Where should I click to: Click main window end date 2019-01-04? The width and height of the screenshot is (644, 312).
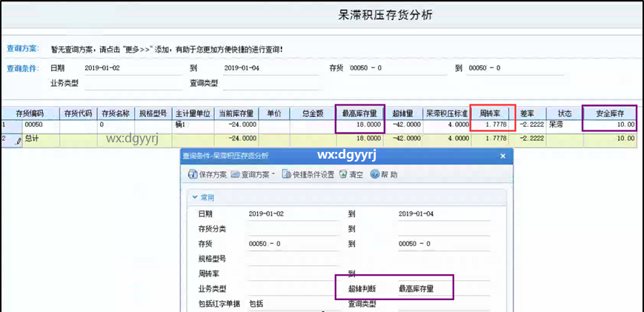271,69
